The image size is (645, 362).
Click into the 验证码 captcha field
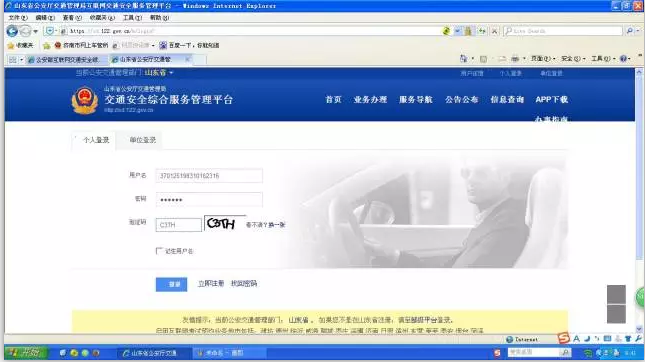coord(179,225)
